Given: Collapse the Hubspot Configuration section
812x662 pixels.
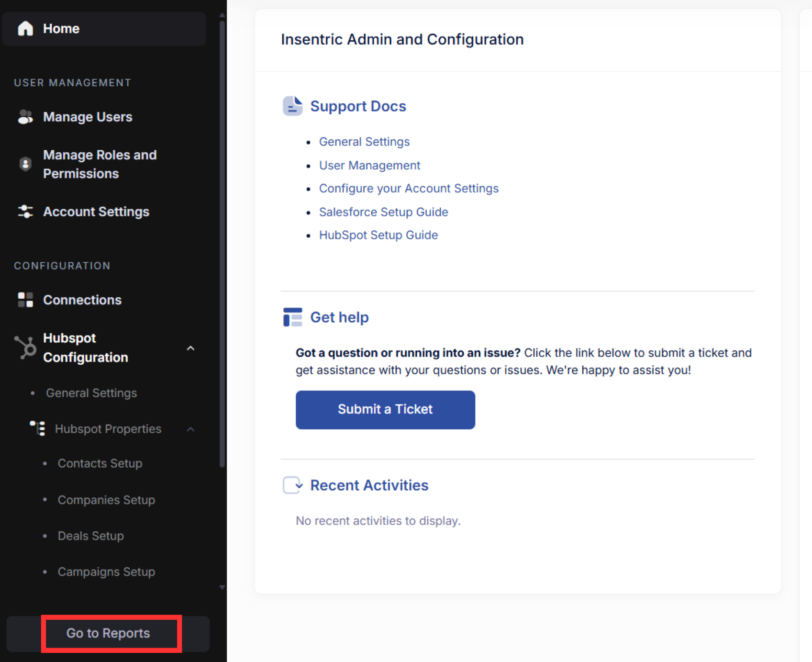Looking at the screenshot, I should click(190, 348).
